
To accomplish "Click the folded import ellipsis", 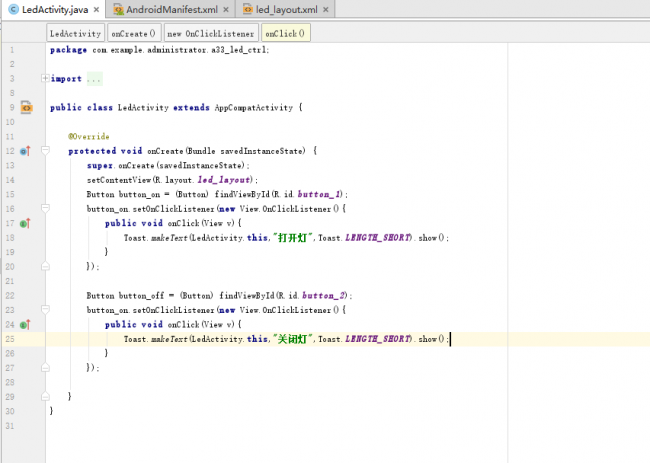I will pos(94,79).
